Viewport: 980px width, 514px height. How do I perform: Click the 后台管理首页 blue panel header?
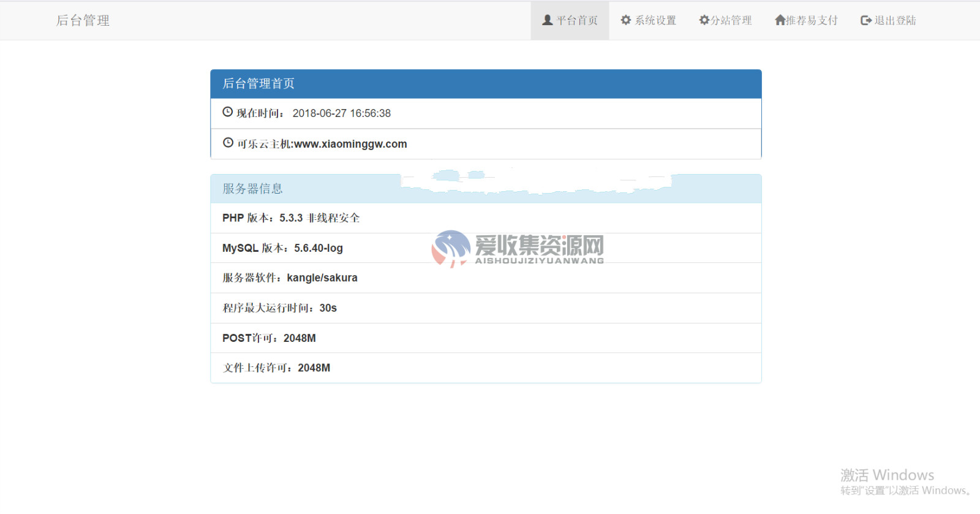point(486,84)
